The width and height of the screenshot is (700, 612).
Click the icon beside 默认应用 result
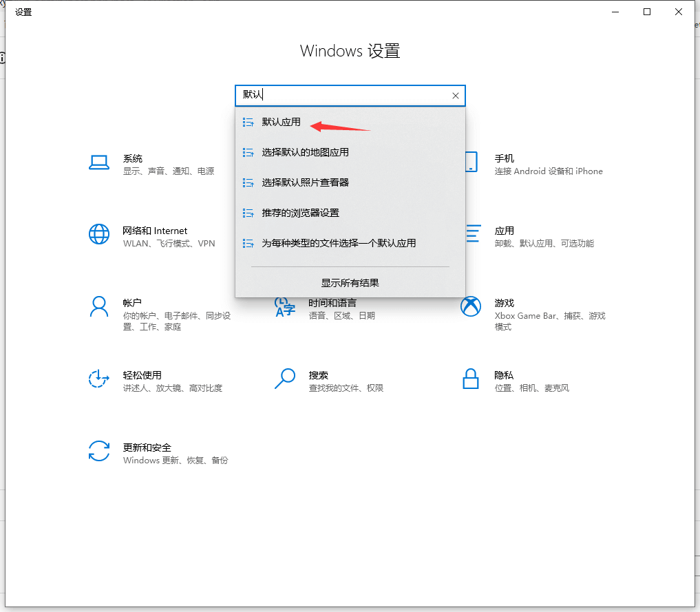point(248,122)
